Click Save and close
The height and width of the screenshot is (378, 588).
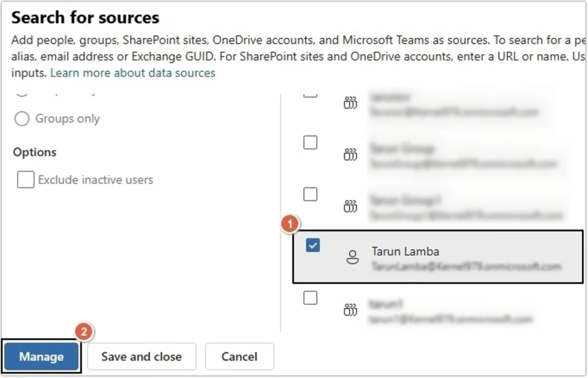[x=141, y=356]
